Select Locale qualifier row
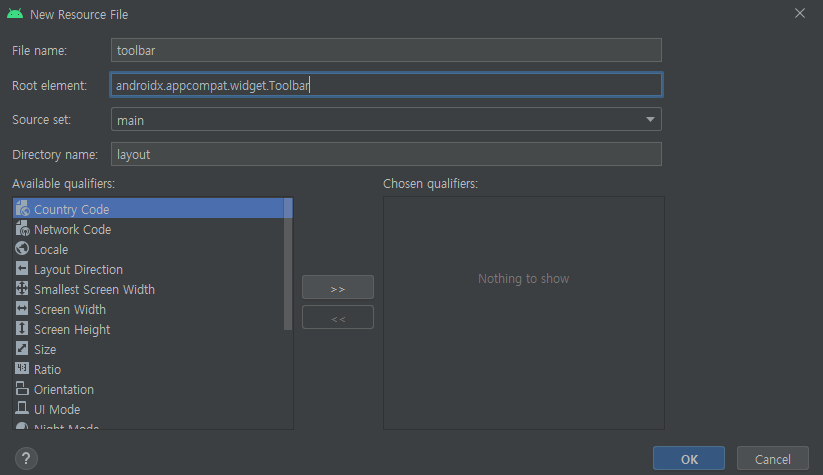823x475 pixels. pyautogui.click(x=149, y=249)
